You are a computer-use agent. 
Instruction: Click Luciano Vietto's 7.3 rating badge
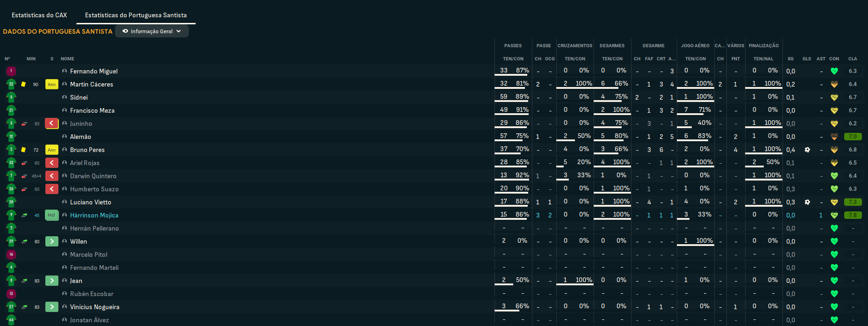coord(853,202)
